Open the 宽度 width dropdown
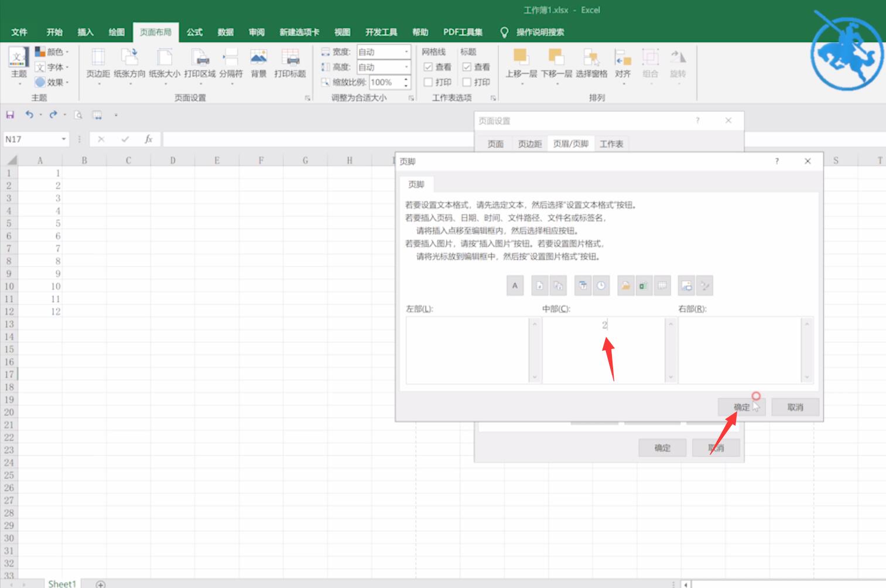Image resolution: width=886 pixels, height=588 pixels. coord(406,52)
